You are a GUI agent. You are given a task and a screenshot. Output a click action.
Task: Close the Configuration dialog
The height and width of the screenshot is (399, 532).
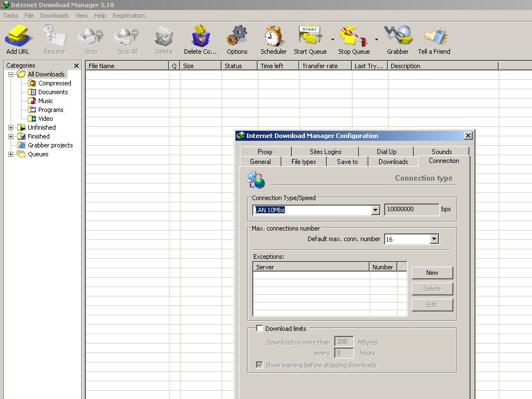point(468,136)
